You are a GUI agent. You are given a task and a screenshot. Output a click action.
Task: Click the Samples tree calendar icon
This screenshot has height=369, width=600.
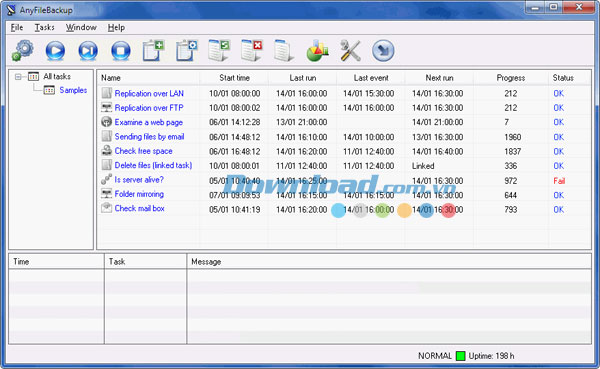(x=49, y=90)
